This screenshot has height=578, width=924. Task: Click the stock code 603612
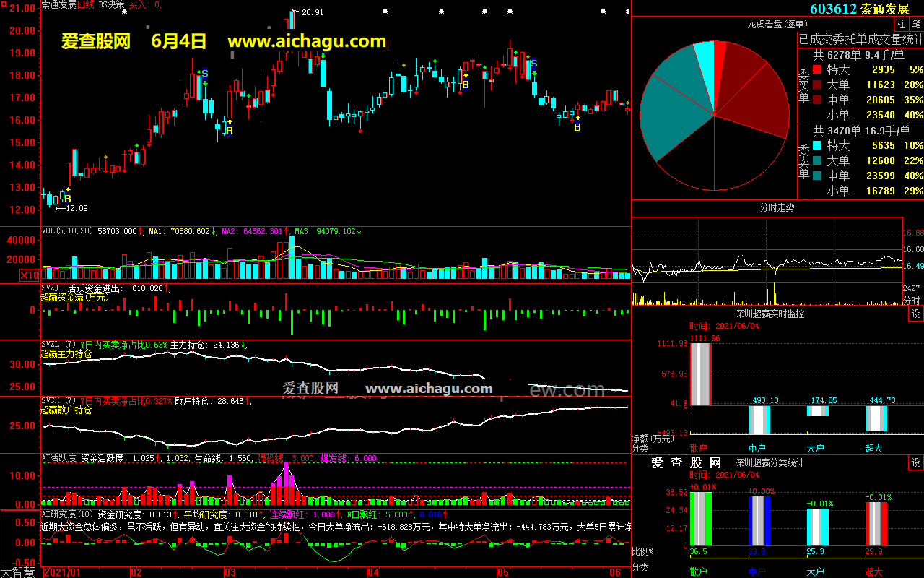(x=833, y=9)
